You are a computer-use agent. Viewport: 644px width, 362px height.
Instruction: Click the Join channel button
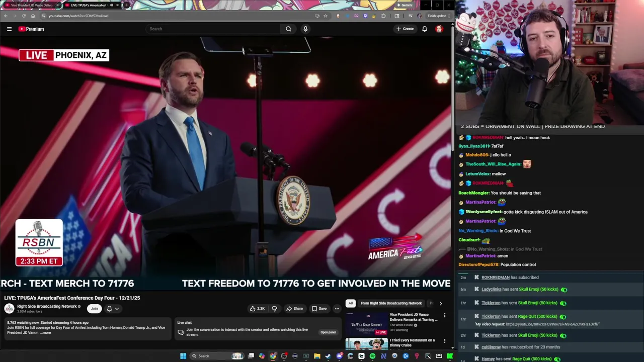tap(94, 309)
